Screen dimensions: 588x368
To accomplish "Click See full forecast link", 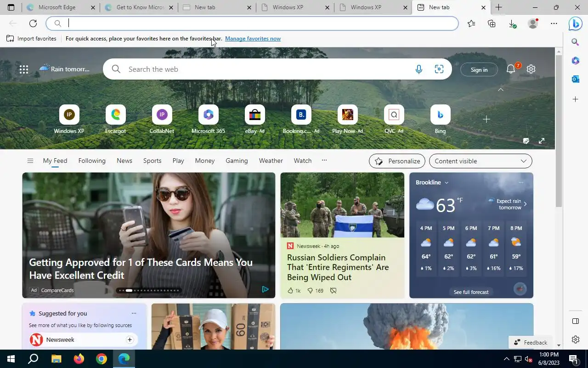I will [x=471, y=292].
